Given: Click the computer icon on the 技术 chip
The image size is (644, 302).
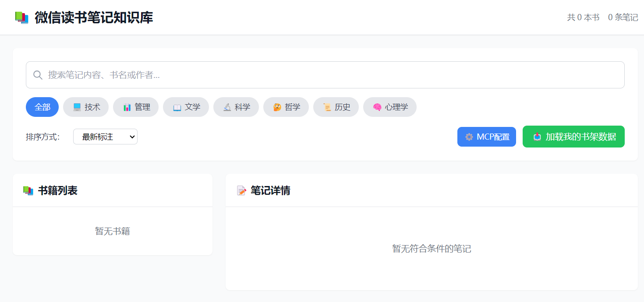Looking at the screenshot, I should [77, 107].
